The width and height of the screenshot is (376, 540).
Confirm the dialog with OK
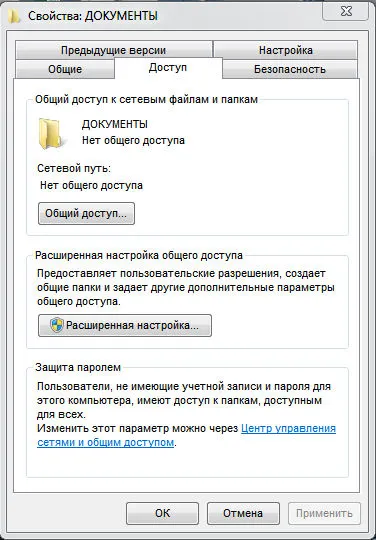tap(163, 513)
